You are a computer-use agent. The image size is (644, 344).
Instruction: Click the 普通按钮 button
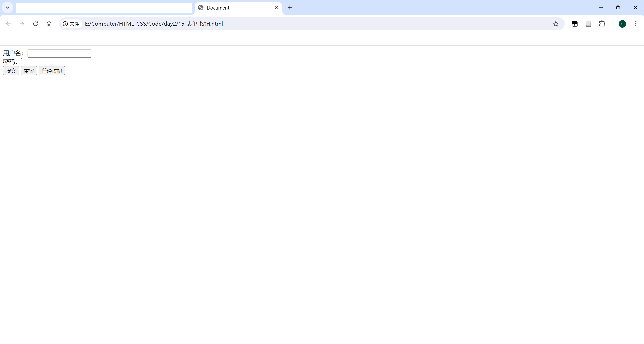click(52, 71)
